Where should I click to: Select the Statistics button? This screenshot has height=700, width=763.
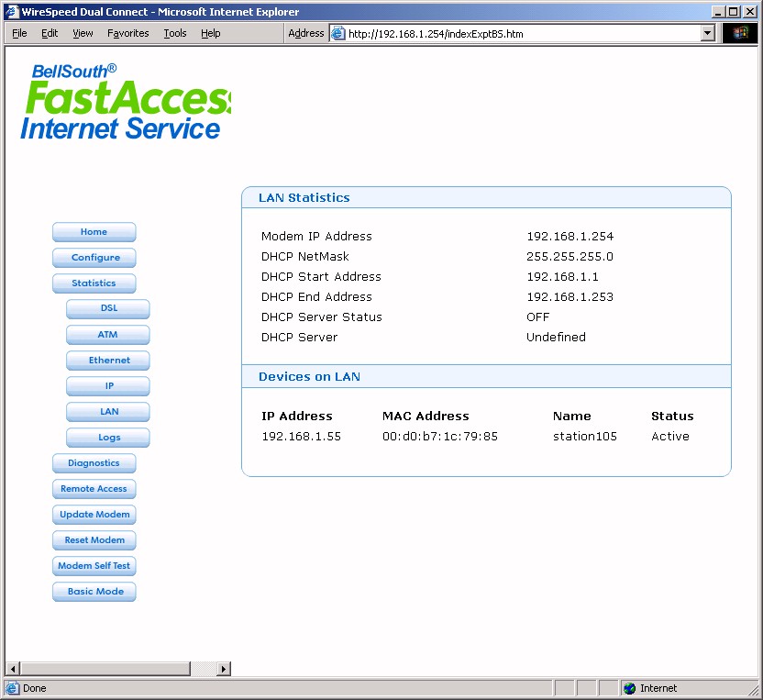click(94, 283)
